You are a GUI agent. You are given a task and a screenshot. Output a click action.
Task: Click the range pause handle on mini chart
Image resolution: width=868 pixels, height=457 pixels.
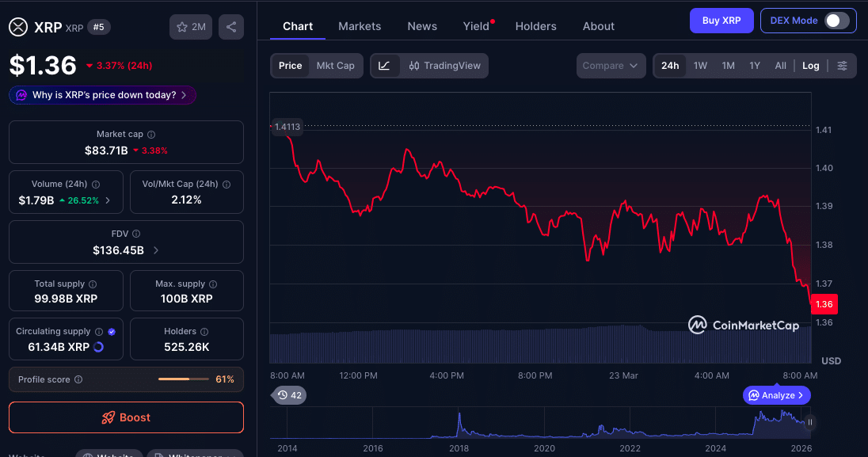[810, 422]
